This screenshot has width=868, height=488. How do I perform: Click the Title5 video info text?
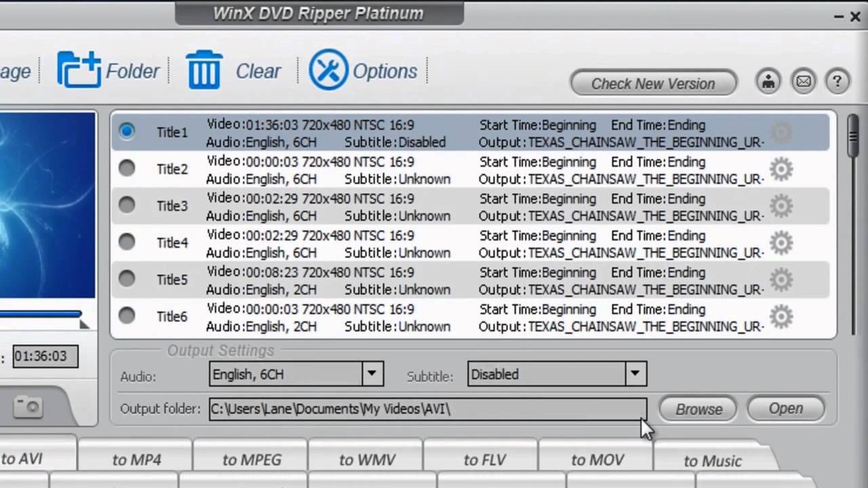(311, 272)
